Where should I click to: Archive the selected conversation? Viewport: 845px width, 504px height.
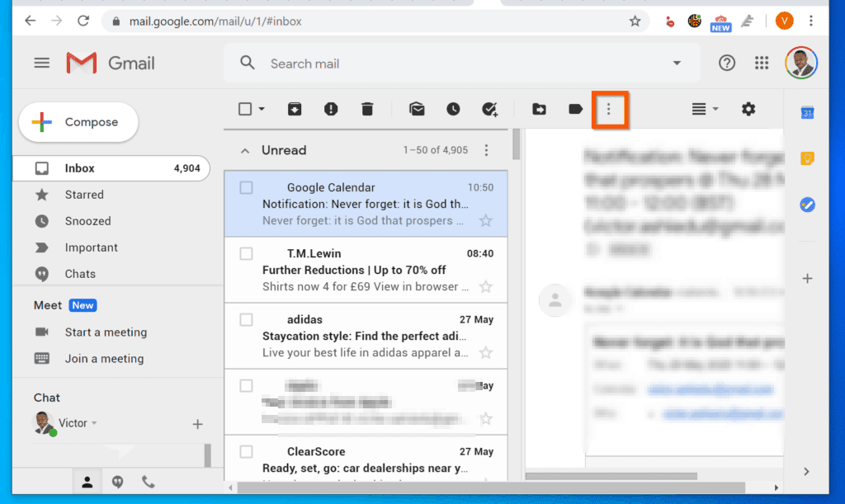pyautogui.click(x=295, y=108)
